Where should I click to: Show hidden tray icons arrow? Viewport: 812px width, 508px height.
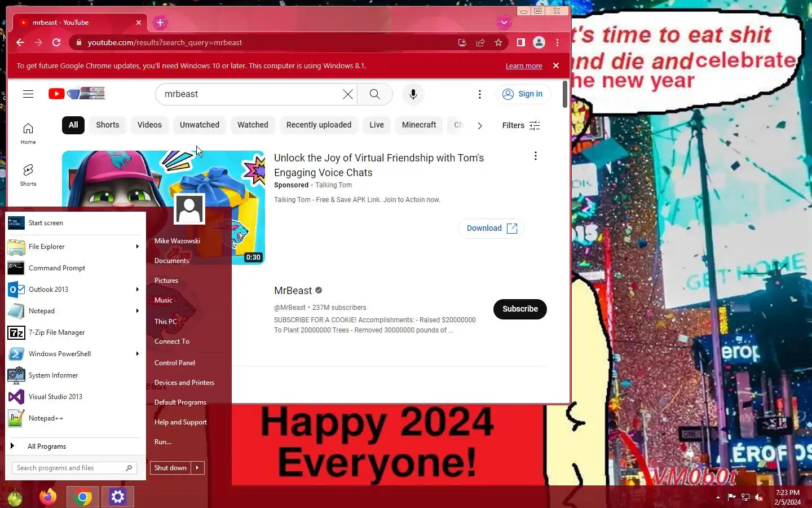click(718, 497)
